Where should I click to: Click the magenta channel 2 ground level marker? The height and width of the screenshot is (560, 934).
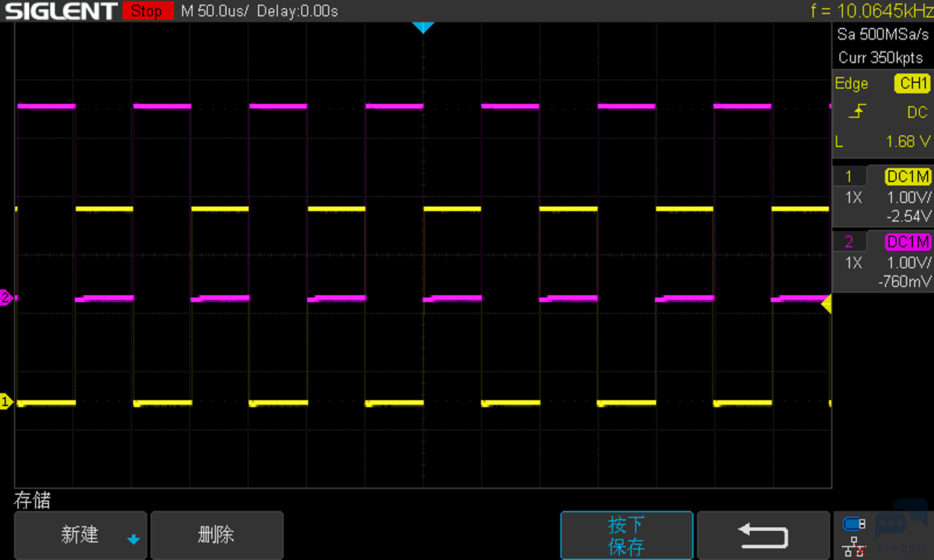pos(7,298)
